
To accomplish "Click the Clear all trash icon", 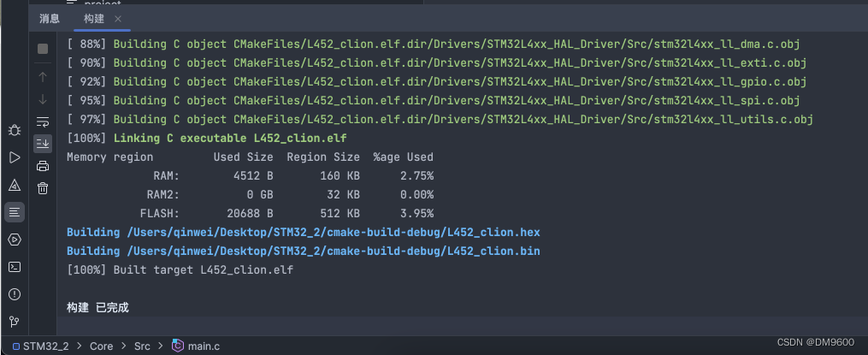I will tap(43, 188).
